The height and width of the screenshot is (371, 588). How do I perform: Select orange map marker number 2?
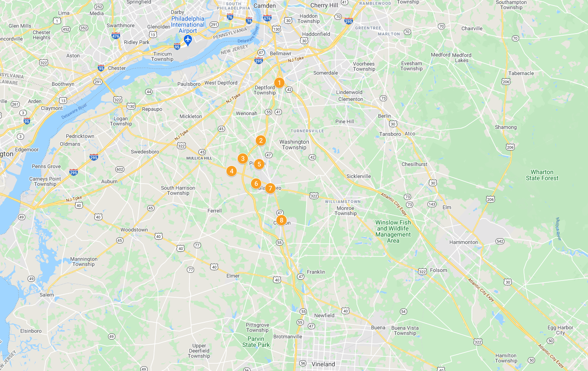tap(260, 140)
